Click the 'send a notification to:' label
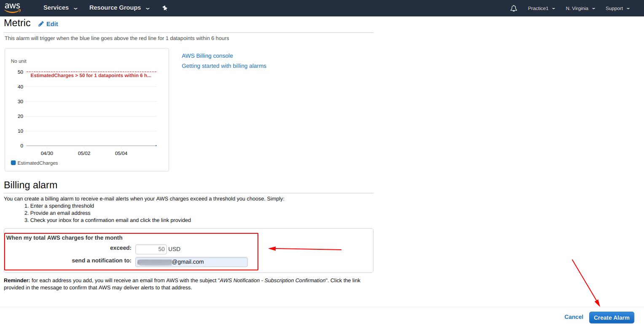 click(102, 261)
